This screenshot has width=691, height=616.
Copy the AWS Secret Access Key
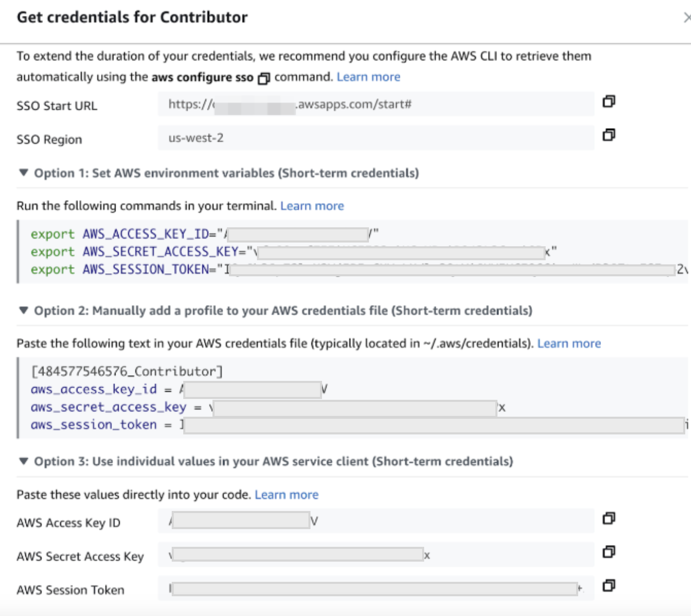tap(609, 552)
